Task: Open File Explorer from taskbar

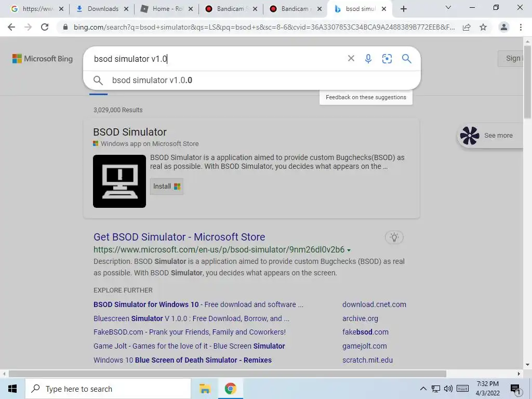Action: click(205, 389)
